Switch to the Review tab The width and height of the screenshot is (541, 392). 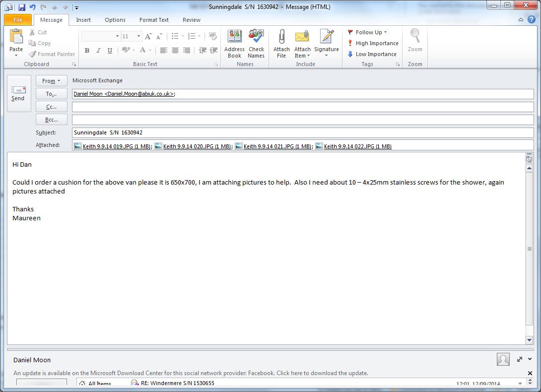[x=192, y=20]
